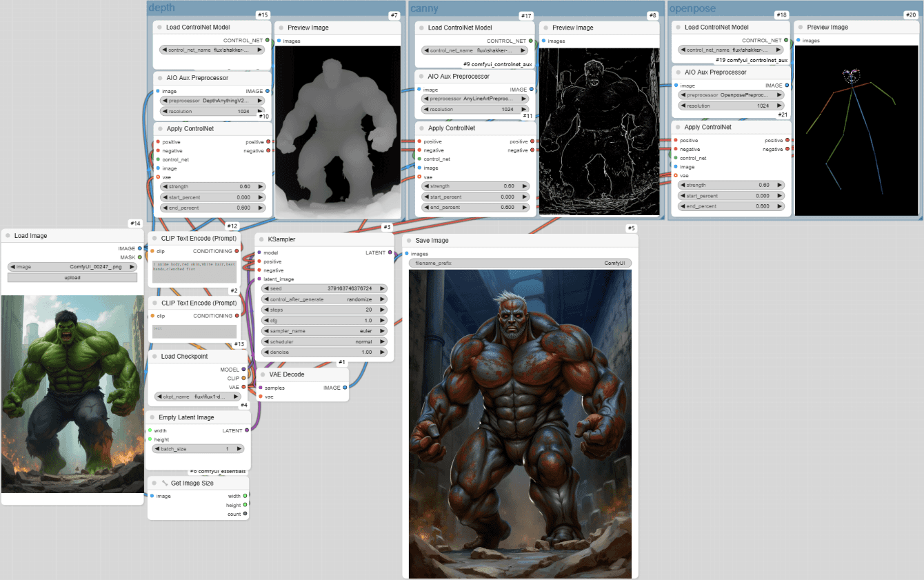The height and width of the screenshot is (580, 924).
Task: Click CONTROL_NET output port in depth group
Action: point(267,41)
